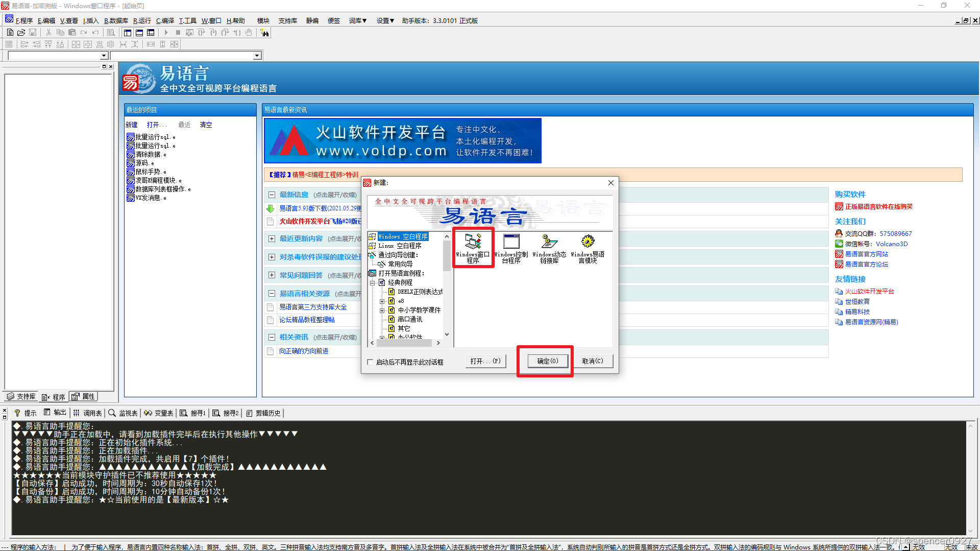Click the tree horizontal scrollbar right arrow
Viewport: 980px width, 551px height.
438,343
